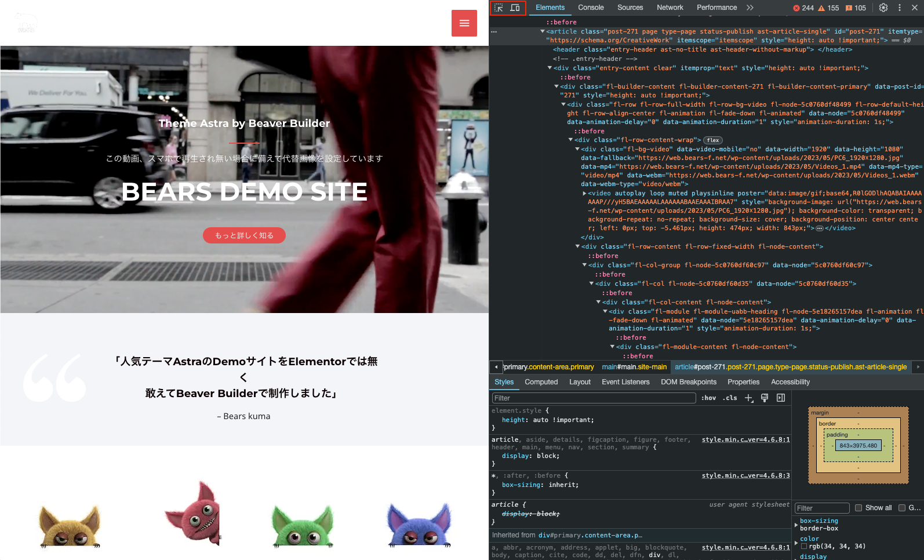Image resolution: width=924 pixels, height=560 pixels.
Task: Open the Accessibility pane tab
Action: [x=790, y=382]
